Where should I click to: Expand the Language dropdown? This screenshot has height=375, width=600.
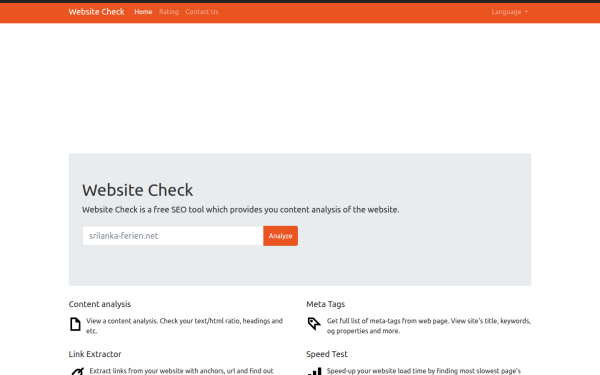click(x=509, y=12)
